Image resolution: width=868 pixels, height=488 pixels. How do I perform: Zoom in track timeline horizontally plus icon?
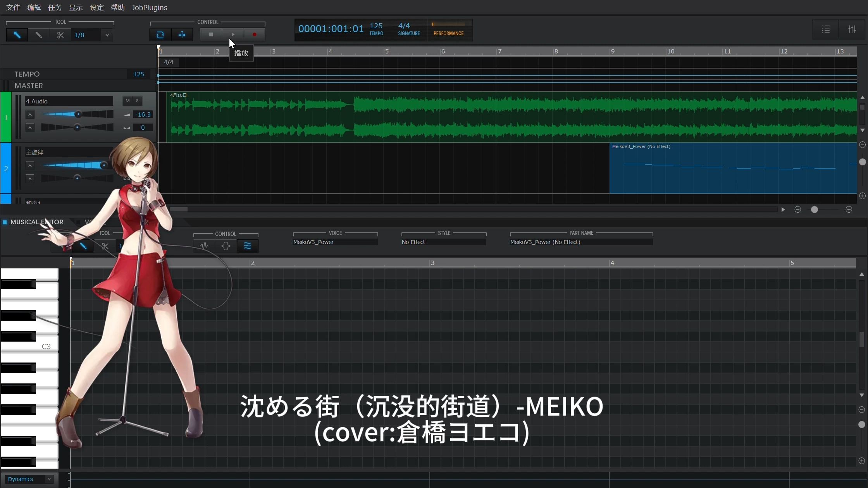[x=849, y=210]
